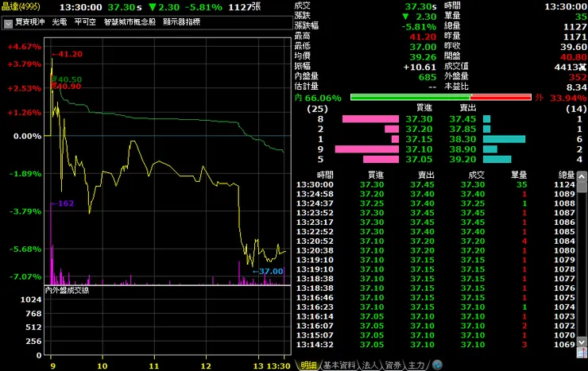Click the 單量 column header in details
Viewport: 588px width, 371px height.
[x=519, y=175]
